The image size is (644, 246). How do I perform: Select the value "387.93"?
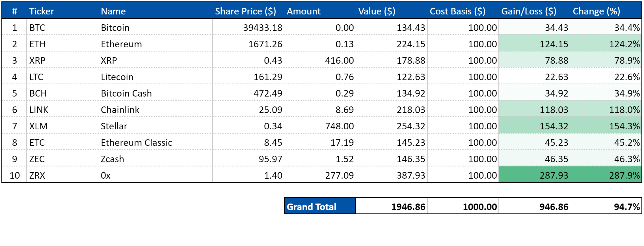click(411, 176)
